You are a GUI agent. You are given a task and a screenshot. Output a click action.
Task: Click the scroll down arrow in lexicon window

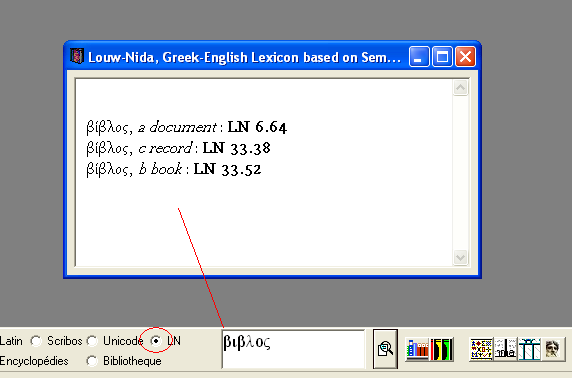point(460,257)
